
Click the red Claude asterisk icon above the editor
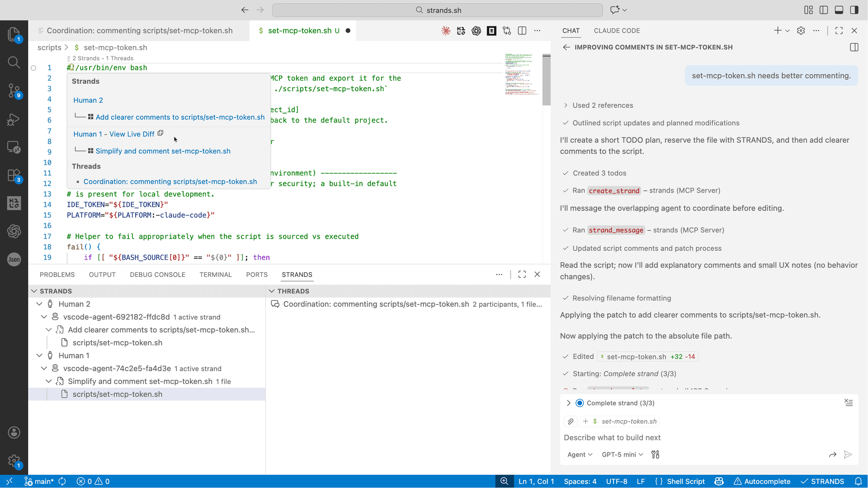pos(446,31)
